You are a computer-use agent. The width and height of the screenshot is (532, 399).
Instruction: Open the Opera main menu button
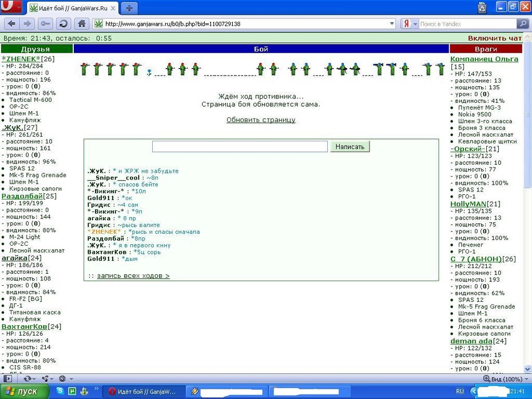point(11,7)
